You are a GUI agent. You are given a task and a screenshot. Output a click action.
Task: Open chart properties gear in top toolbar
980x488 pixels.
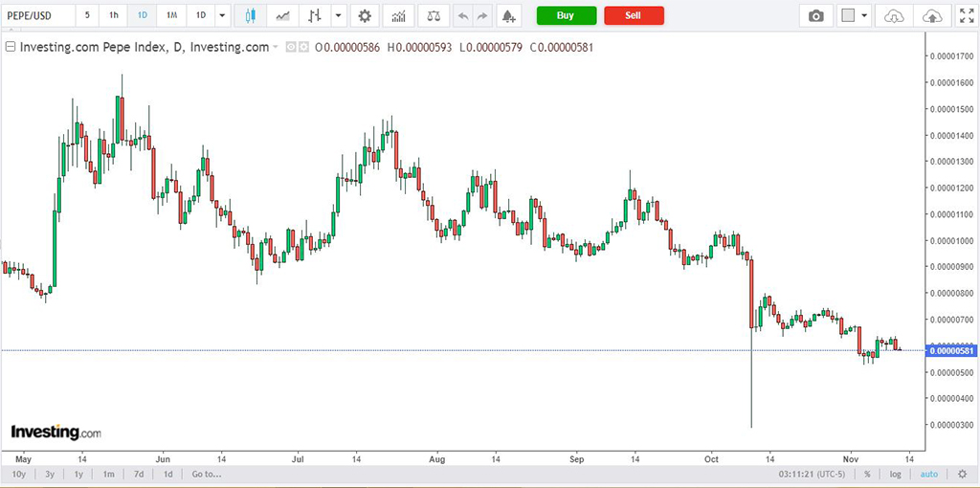click(365, 15)
